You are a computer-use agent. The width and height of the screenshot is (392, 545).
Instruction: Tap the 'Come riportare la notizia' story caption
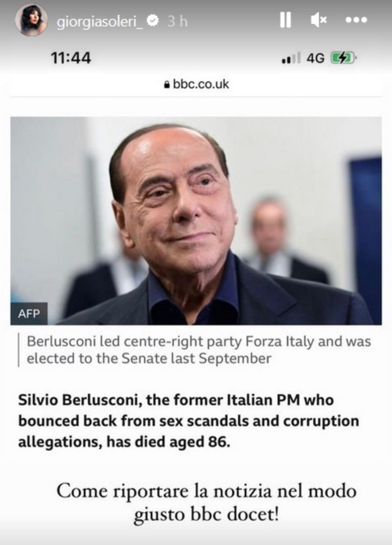pyautogui.click(x=206, y=503)
